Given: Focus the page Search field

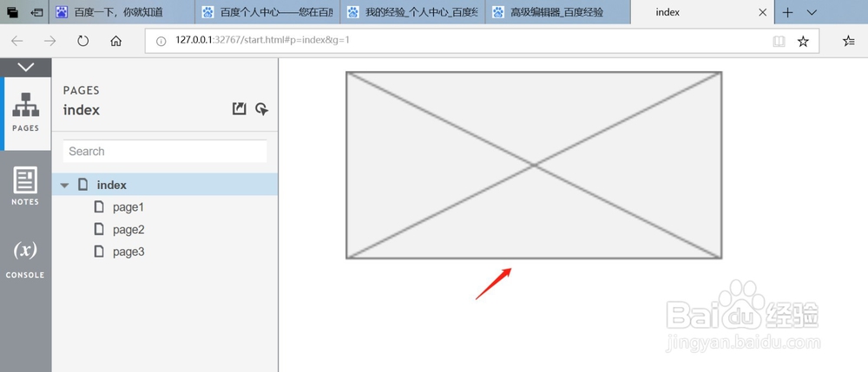Looking at the screenshot, I should pyautogui.click(x=165, y=151).
